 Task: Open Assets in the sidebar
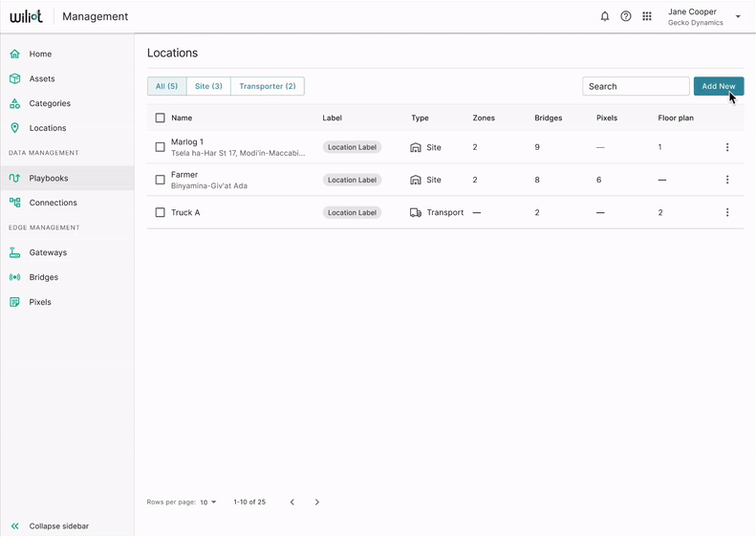(42, 78)
